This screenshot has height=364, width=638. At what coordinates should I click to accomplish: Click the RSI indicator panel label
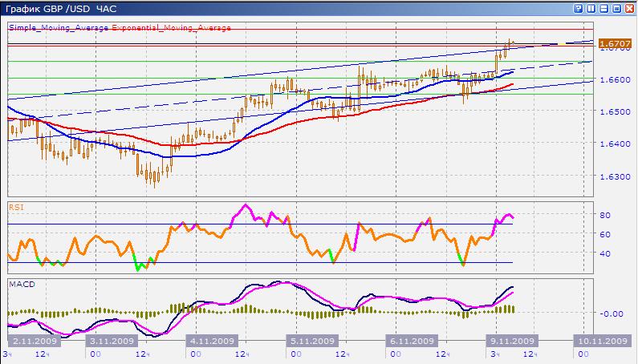(x=15, y=206)
